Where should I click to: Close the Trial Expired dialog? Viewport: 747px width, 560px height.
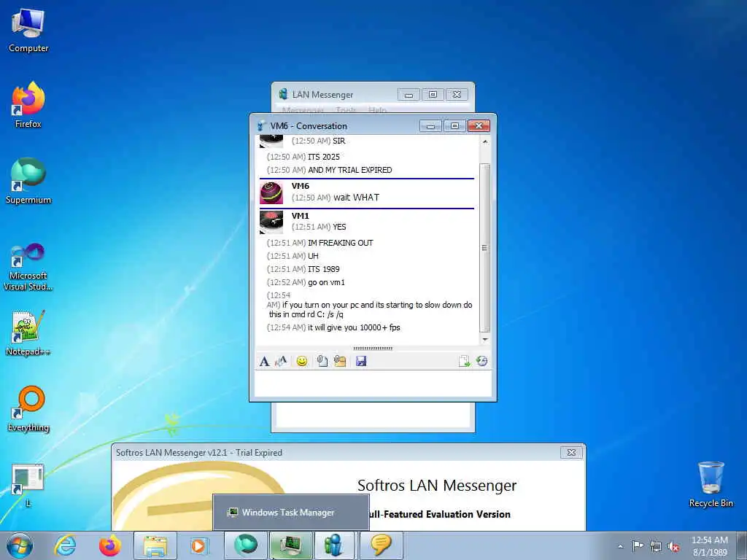click(x=571, y=452)
